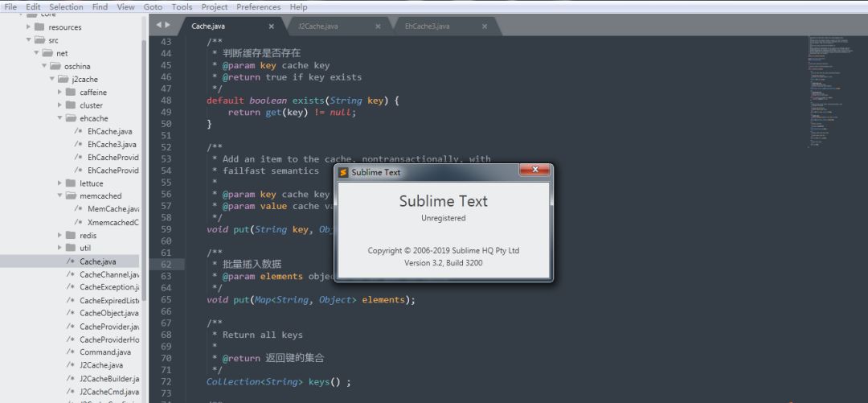Viewport: 868px width, 403px height.
Task: Collapse the memcached folder
Action: point(60,195)
